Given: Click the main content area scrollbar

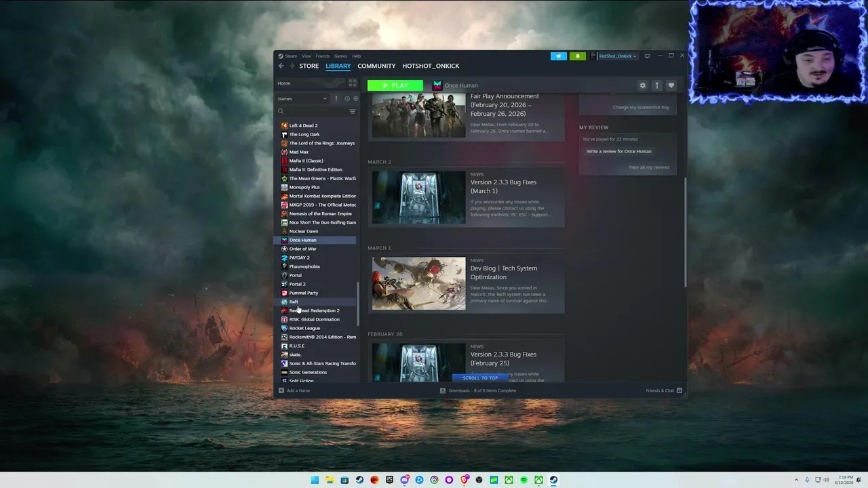Looking at the screenshot, I should coord(685,232).
